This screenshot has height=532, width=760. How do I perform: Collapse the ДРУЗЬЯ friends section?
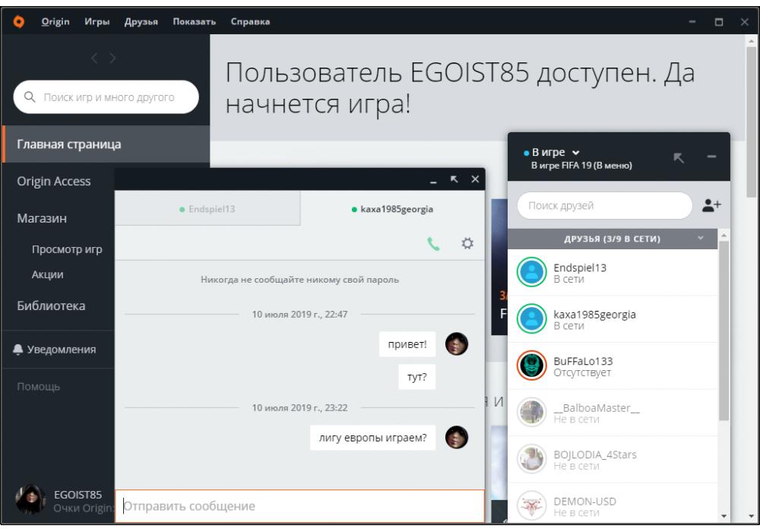[x=700, y=239]
